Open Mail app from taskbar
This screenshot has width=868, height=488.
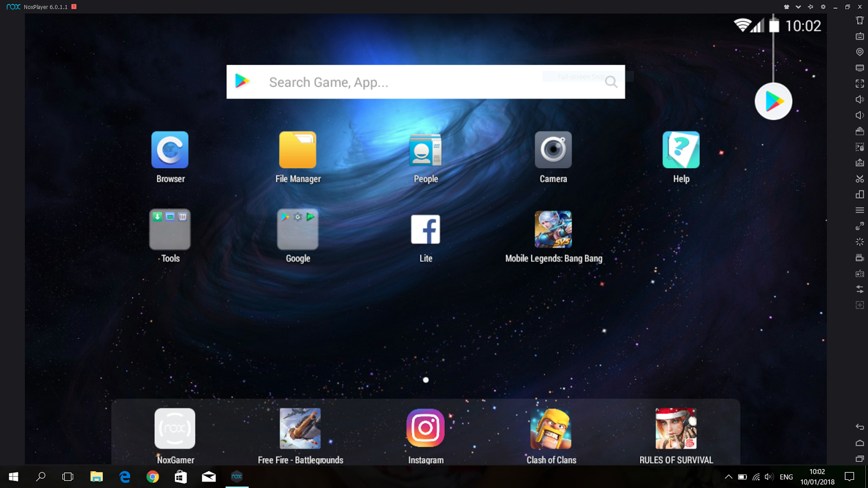[209, 477]
